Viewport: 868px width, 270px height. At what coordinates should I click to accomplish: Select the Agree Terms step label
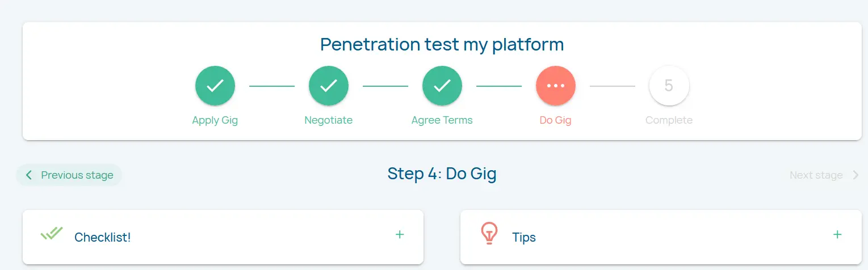click(x=442, y=120)
